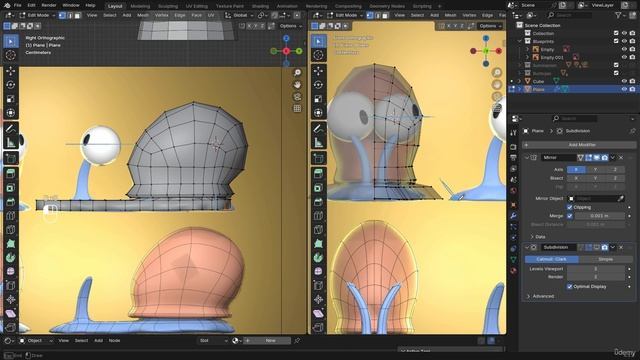Remove the Subdivision modifier with its X
640x360 pixels.
tap(621, 247)
